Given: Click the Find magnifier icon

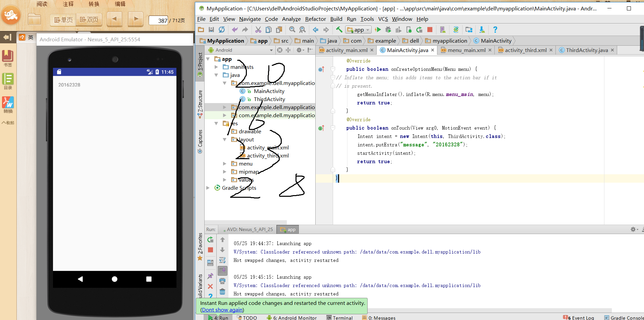Looking at the screenshot, I should (x=292, y=30).
